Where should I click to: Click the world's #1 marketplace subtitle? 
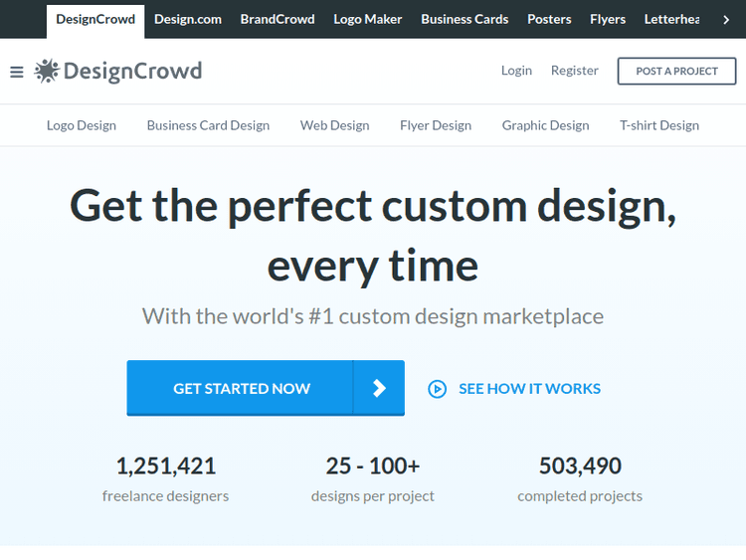pyautogui.click(x=373, y=316)
